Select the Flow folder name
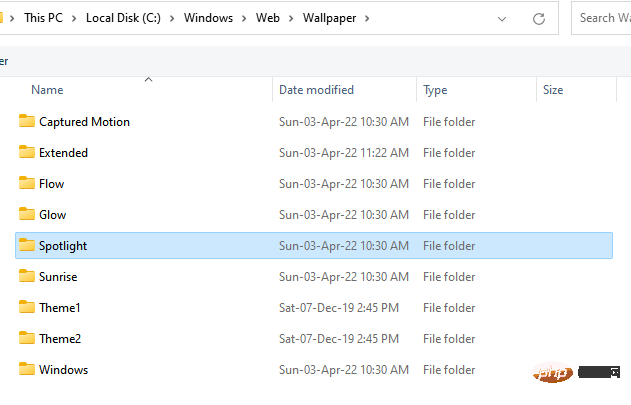The height and width of the screenshot is (405, 631). [52, 184]
